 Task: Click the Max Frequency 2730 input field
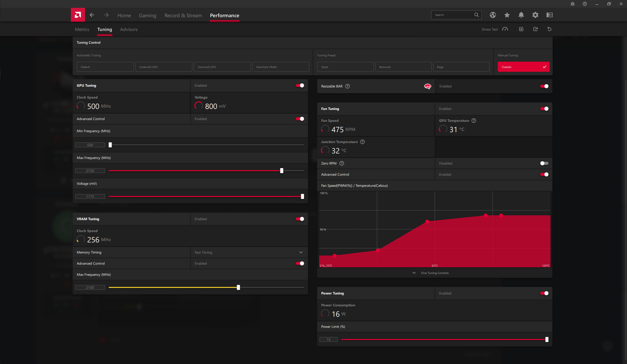[90, 170]
